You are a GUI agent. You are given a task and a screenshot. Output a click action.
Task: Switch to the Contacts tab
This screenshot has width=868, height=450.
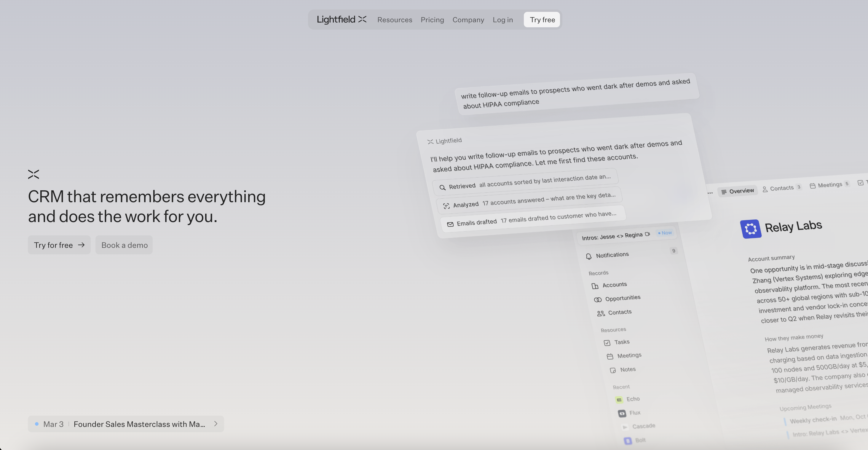coord(781,188)
